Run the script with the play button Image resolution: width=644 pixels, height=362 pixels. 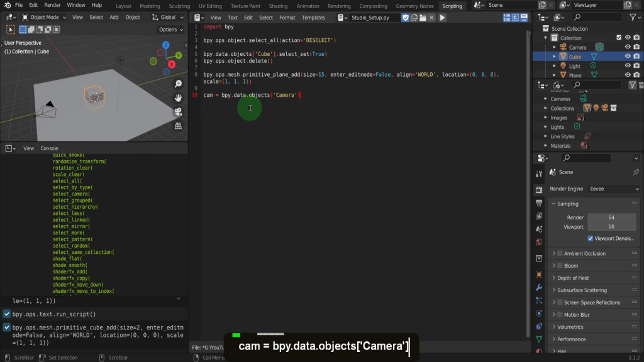(442, 18)
